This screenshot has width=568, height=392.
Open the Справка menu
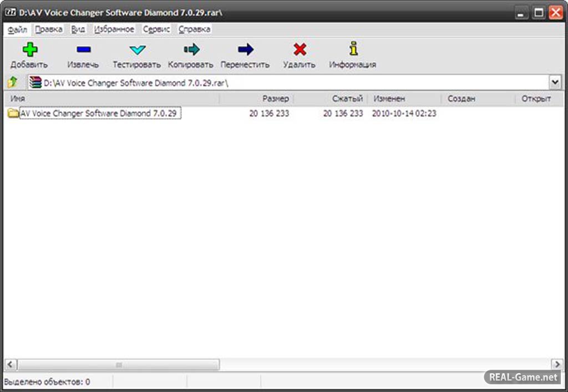click(194, 29)
